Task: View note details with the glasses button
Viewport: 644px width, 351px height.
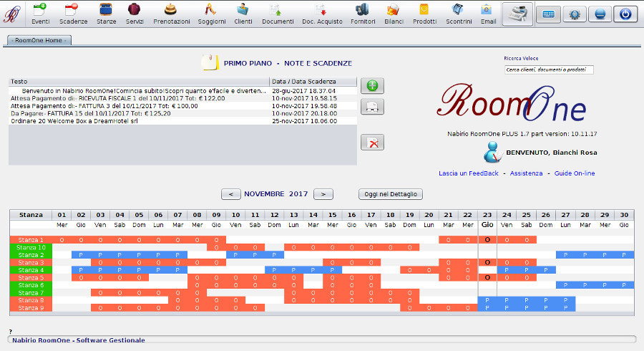Action: pos(372,107)
